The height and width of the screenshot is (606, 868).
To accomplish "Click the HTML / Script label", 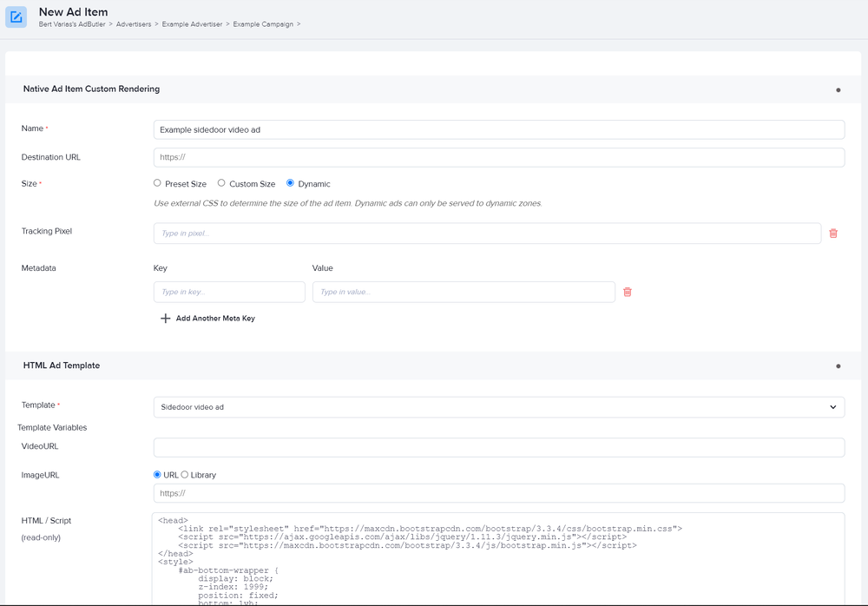I will pos(46,521).
